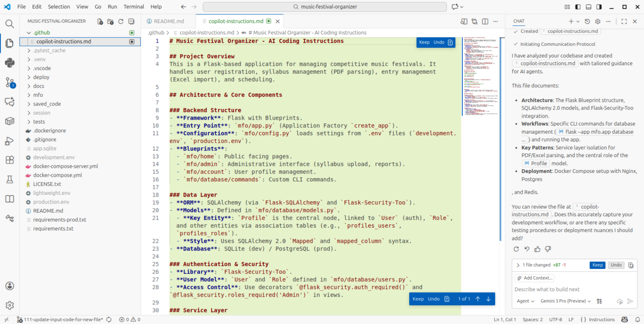
Task: Open the Gemini 3 Pro model dropdown
Action: [x=565, y=301]
